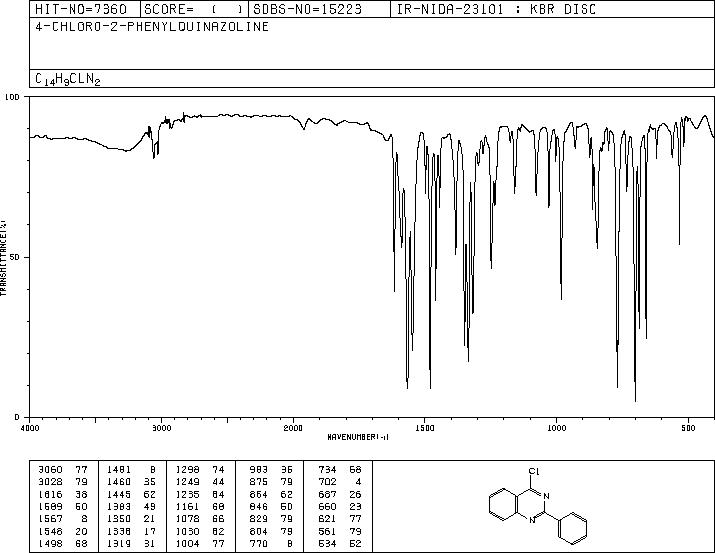Click the 4000 wavenumber axis label
The image size is (715, 553).
point(30,428)
